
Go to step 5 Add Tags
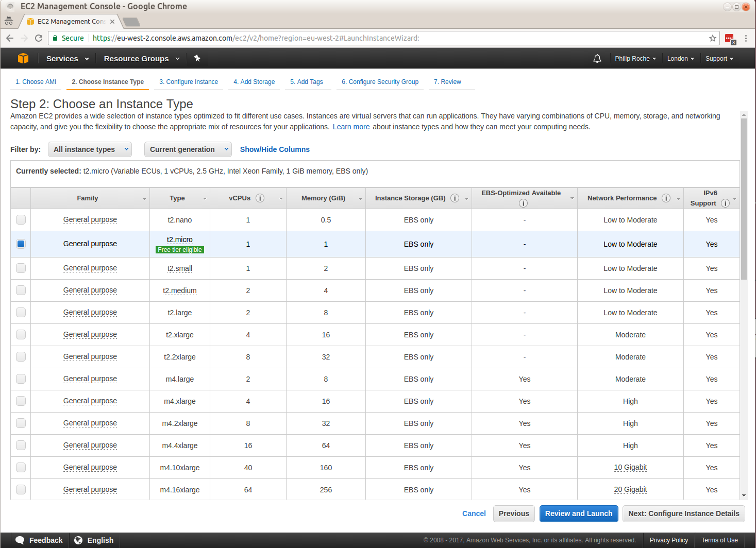click(x=307, y=82)
